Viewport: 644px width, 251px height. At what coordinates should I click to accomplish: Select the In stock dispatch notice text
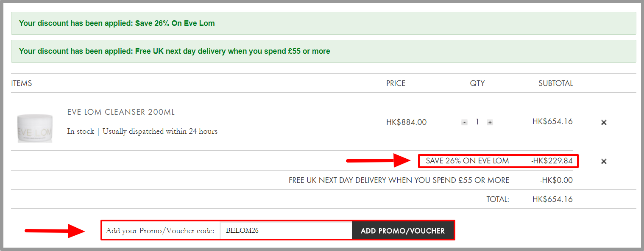pos(142,131)
